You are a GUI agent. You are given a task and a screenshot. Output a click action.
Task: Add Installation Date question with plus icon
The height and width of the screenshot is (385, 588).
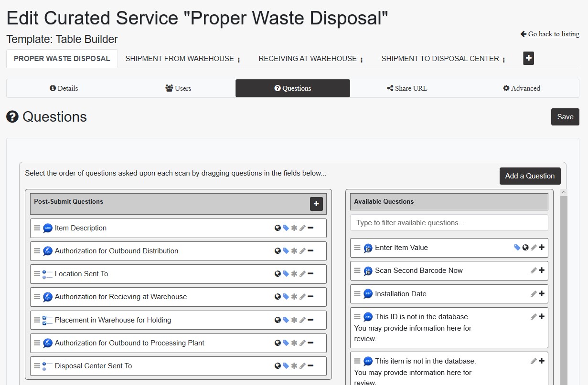[x=542, y=294]
